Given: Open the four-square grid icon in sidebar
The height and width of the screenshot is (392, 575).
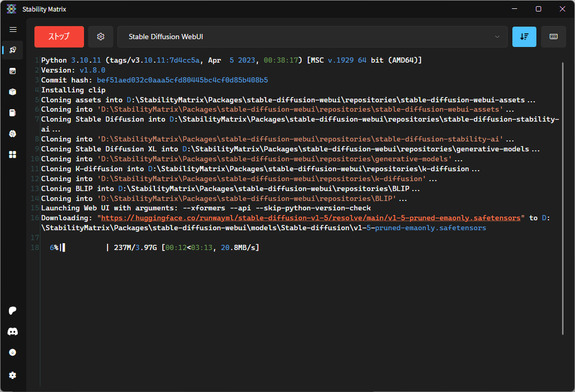Looking at the screenshot, I should click(13, 155).
